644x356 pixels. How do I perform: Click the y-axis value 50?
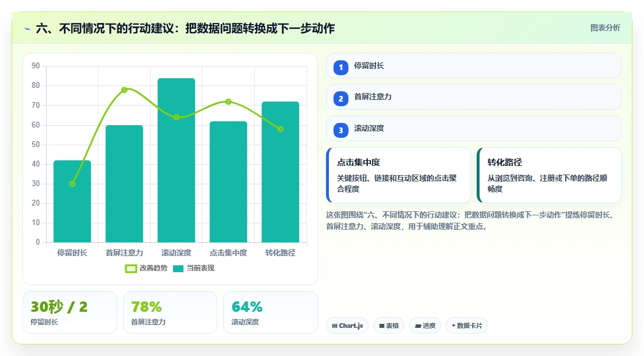point(36,144)
